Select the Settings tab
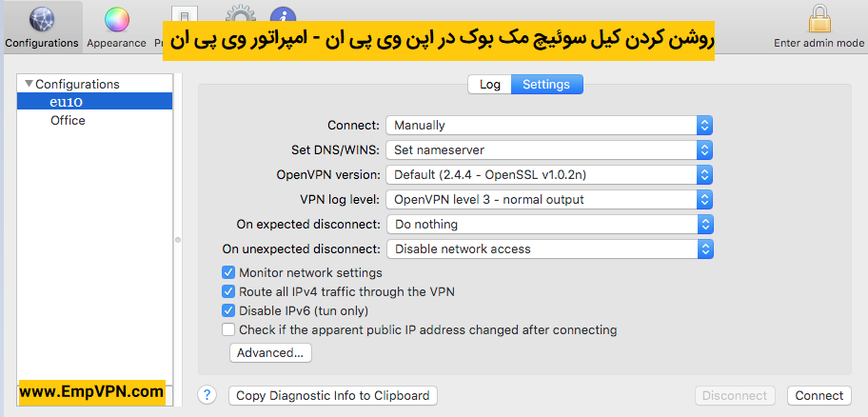Image resolution: width=868 pixels, height=417 pixels. (x=546, y=84)
